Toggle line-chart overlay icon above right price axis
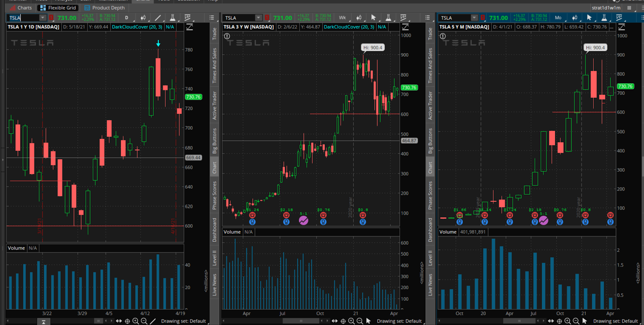The width and height of the screenshot is (644, 325). 621,27
